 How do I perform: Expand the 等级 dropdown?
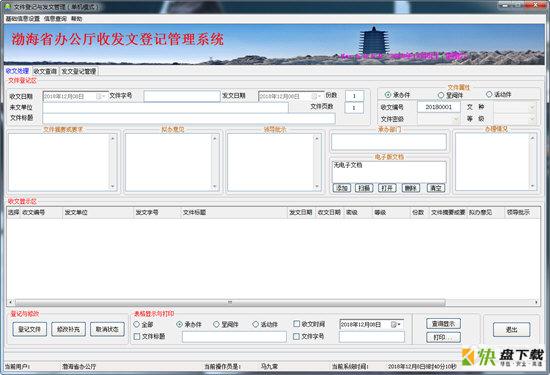click(x=532, y=119)
